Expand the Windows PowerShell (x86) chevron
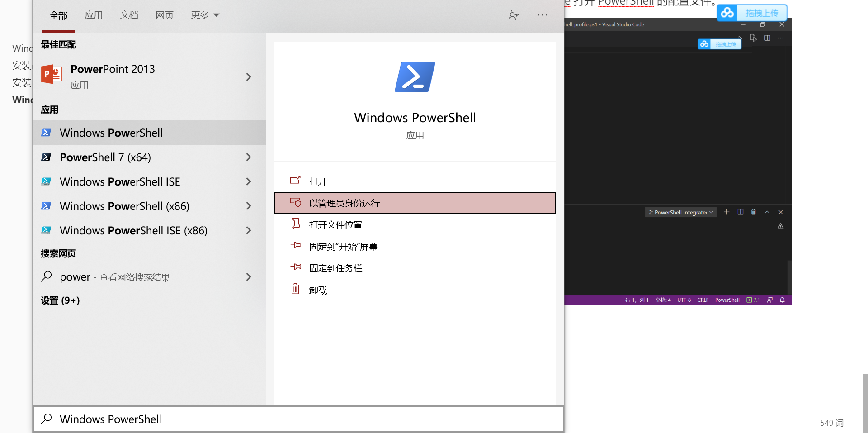 (248, 206)
